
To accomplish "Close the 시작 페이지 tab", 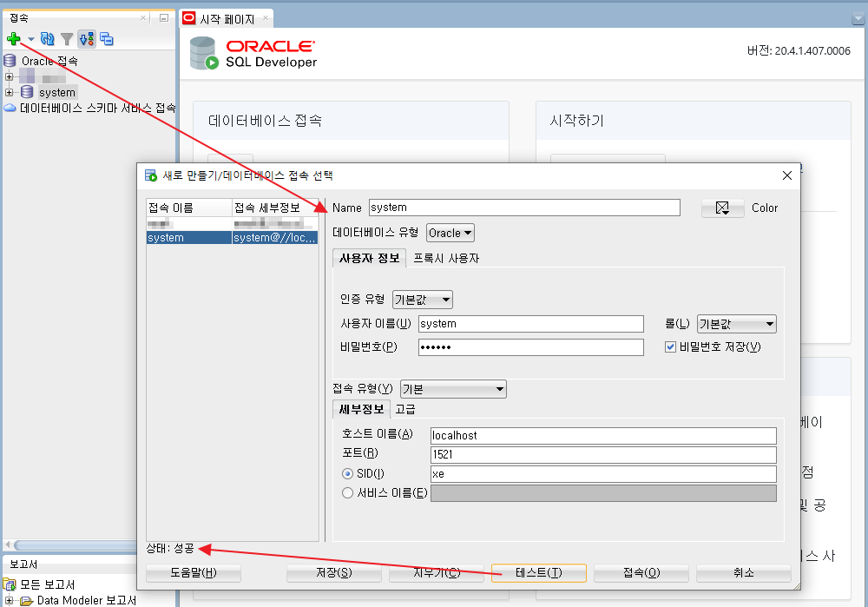I will 265,18.
